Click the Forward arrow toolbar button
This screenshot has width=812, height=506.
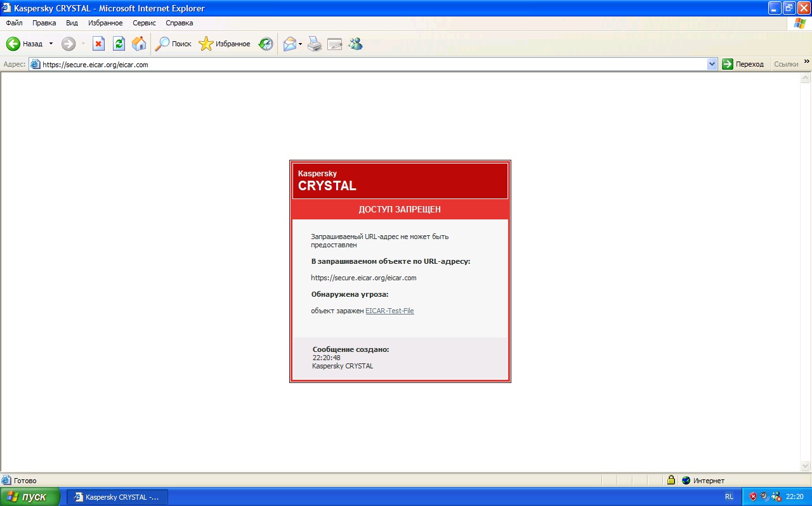point(69,44)
